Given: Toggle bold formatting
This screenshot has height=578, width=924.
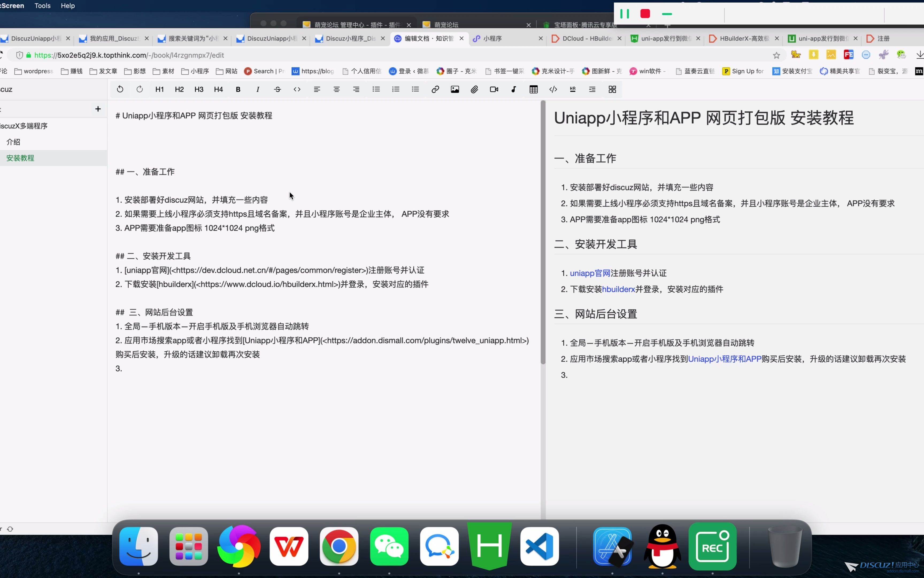Looking at the screenshot, I should 238,89.
